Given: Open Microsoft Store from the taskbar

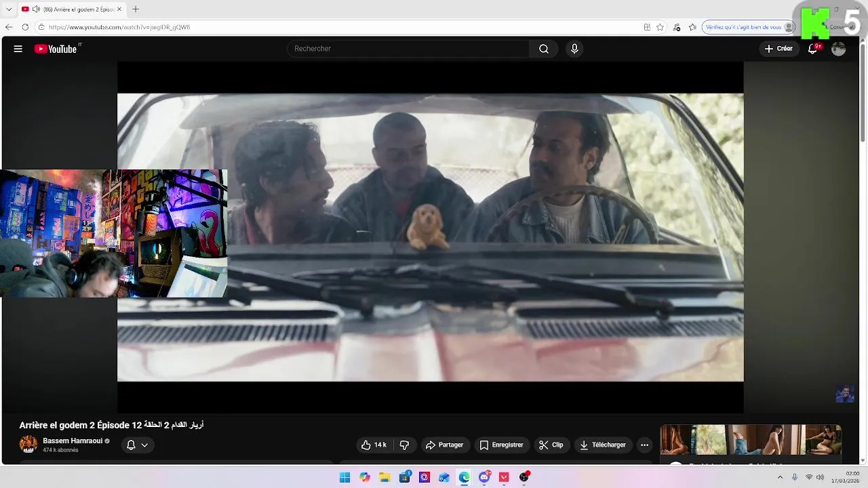Looking at the screenshot, I should [x=405, y=477].
